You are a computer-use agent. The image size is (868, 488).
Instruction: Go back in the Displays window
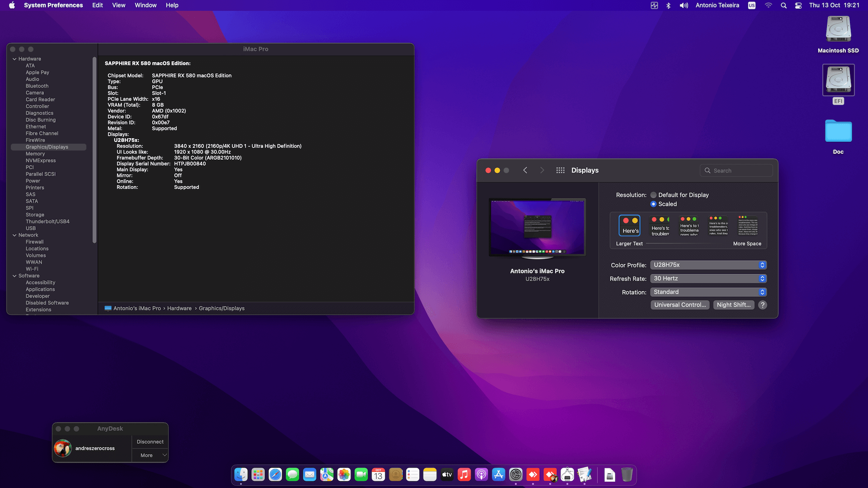click(x=525, y=170)
